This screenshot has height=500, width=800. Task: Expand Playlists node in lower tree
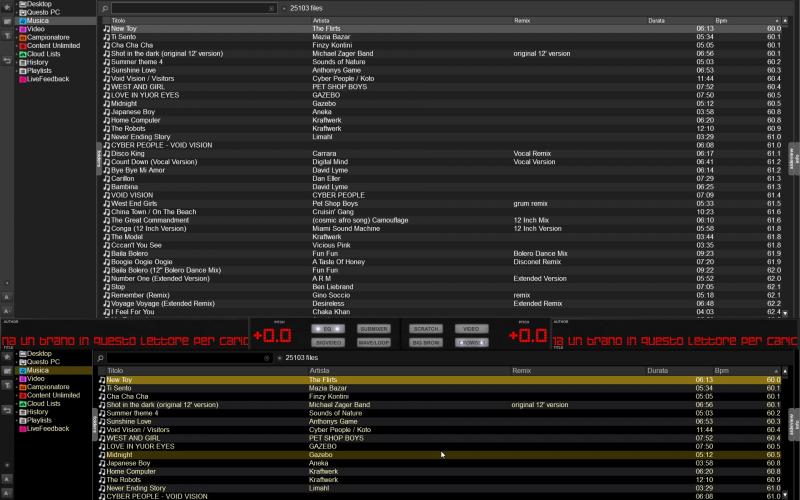coord(16,420)
